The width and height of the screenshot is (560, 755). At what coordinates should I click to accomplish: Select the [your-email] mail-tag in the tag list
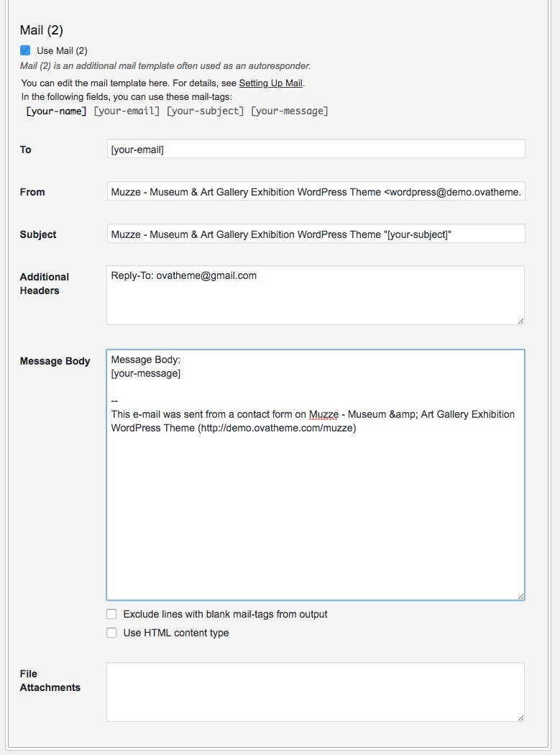pyautogui.click(x=127, y=111)
